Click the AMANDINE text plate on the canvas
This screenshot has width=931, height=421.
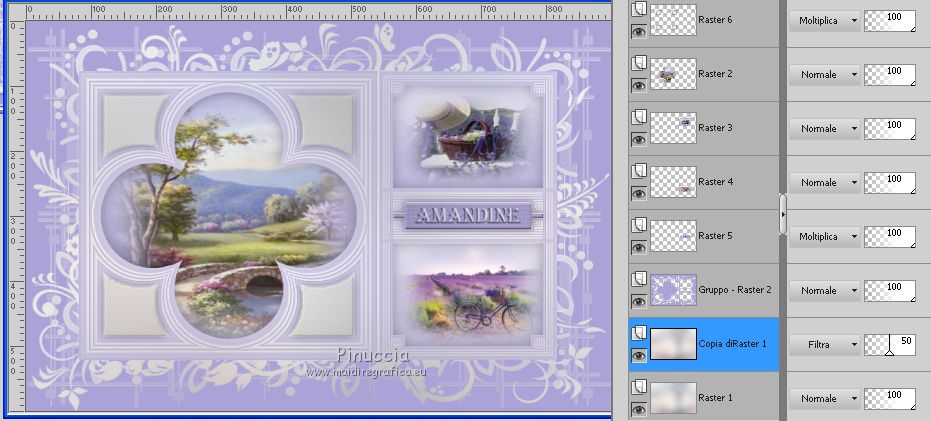tap(468, 216)
